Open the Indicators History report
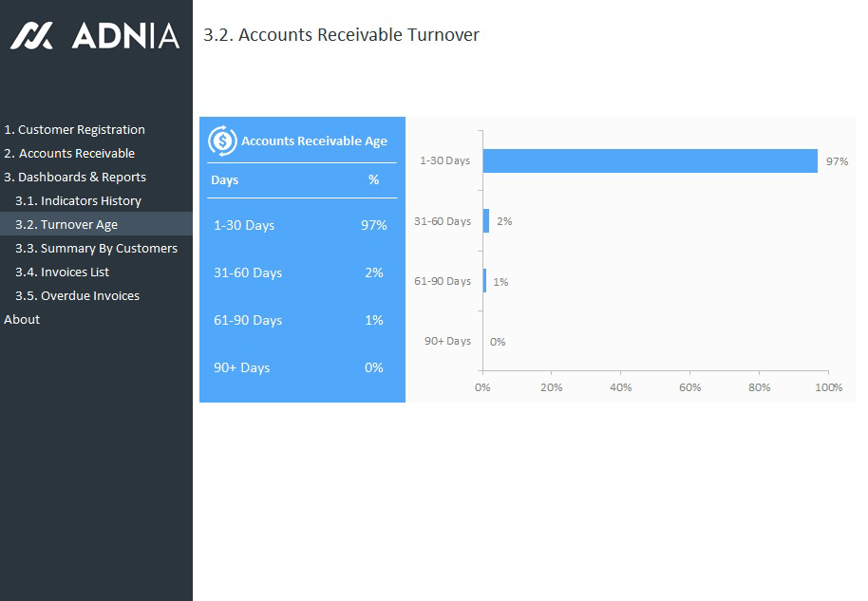868x601 pixels. 78,201
